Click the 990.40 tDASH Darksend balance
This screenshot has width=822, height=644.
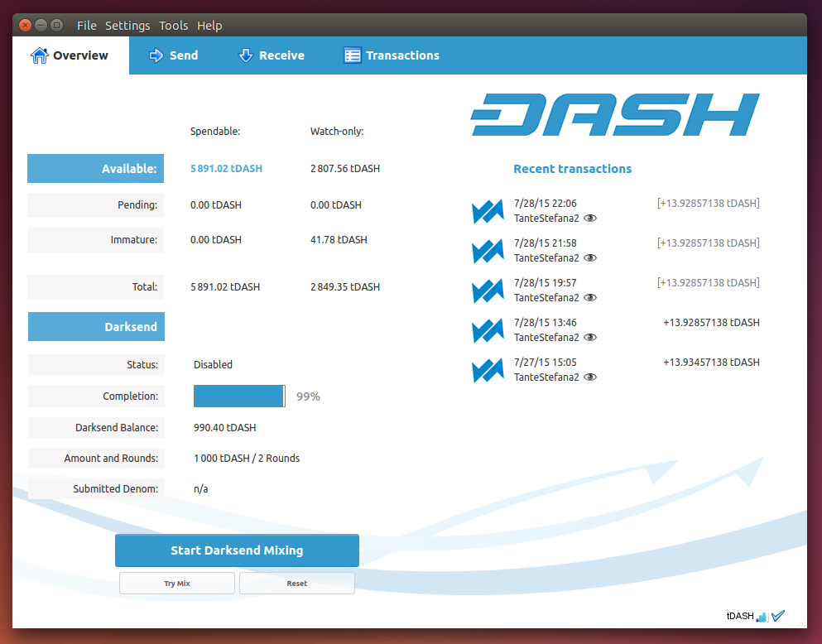pos(225,428)
